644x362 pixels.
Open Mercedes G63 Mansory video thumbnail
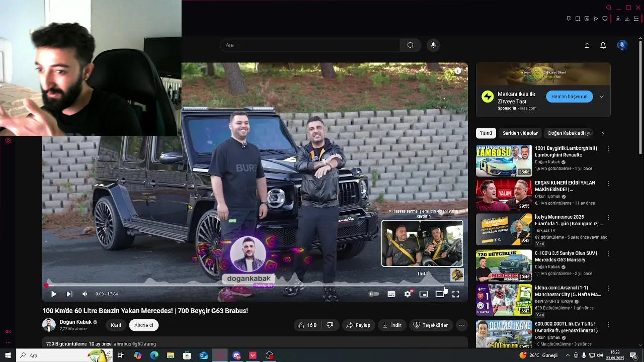coord(504,265)
